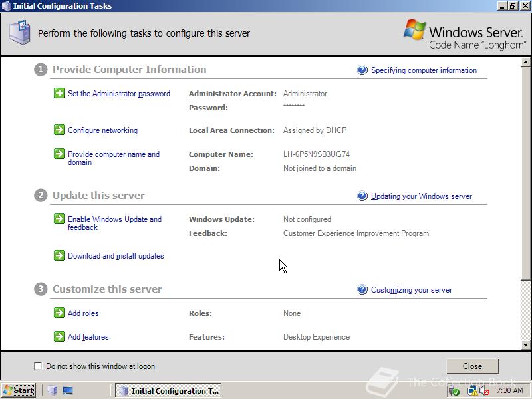532x399 pixels.
Task: Click green arrow icon beside Add roles
Action: click(x=59, y=313)
